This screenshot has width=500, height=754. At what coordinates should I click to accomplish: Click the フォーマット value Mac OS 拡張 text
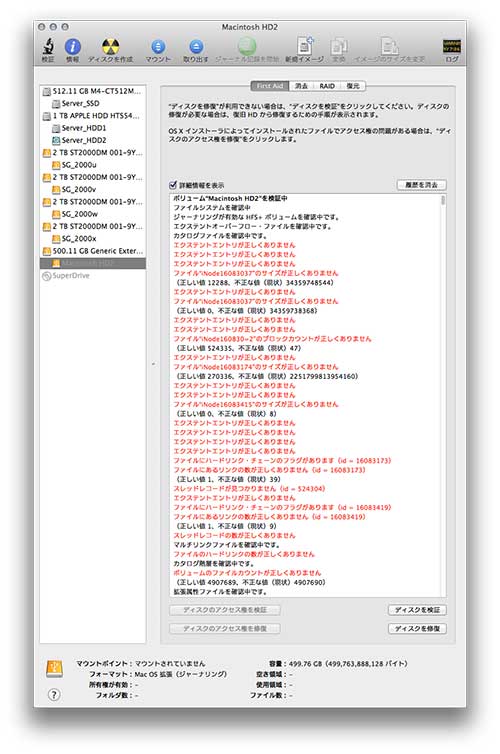pos(180,674)
